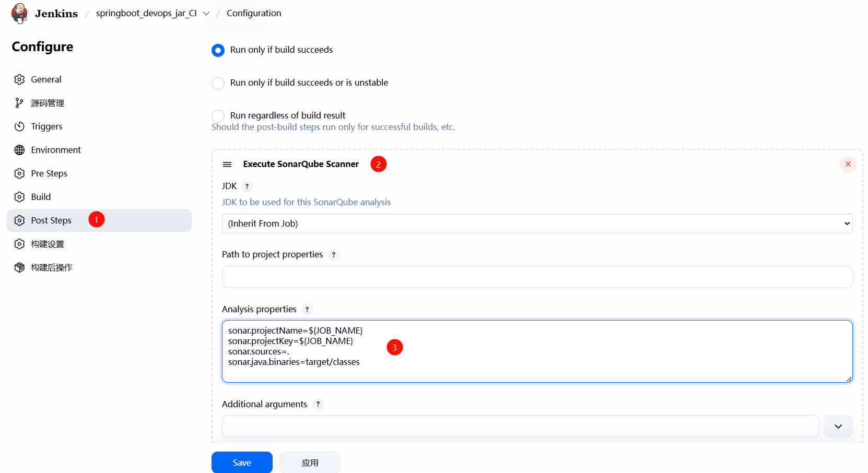This screenshot has height=473, width=868.
Task: Show help for Analysis properties
Action: pos(307,310)
